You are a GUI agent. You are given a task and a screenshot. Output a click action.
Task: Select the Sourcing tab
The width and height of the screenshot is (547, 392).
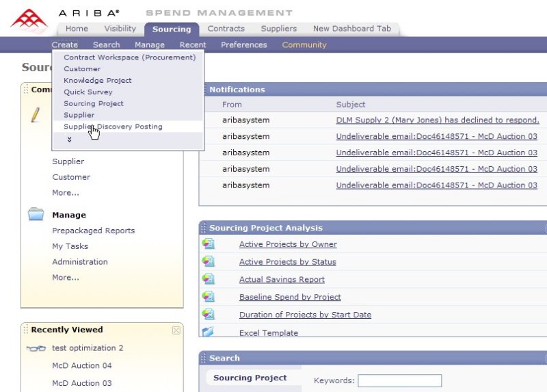(x=172, y=29)
